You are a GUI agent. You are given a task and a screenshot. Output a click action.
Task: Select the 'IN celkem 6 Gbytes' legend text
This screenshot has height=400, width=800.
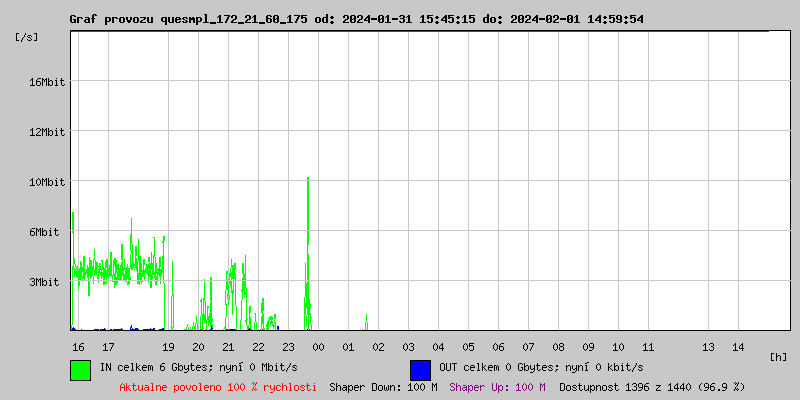[x=191, y=367]
